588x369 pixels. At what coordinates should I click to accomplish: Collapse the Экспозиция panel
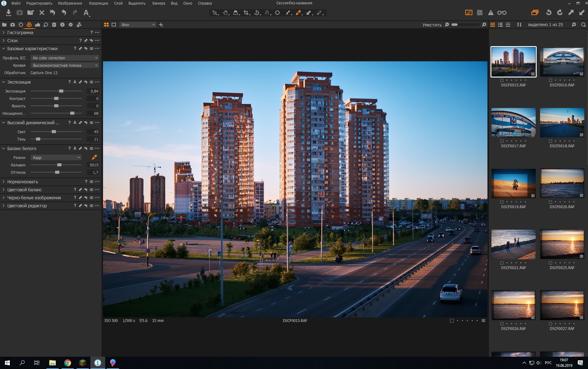tap(4, 82)
